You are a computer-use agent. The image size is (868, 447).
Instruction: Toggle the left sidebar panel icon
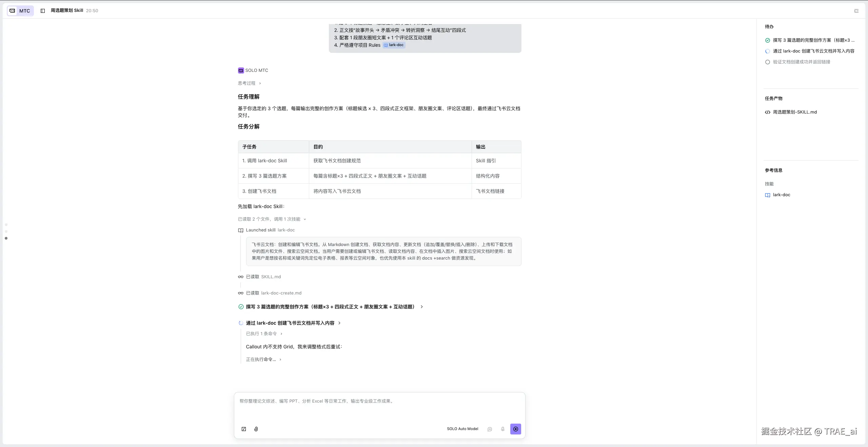tap(43, 11)
